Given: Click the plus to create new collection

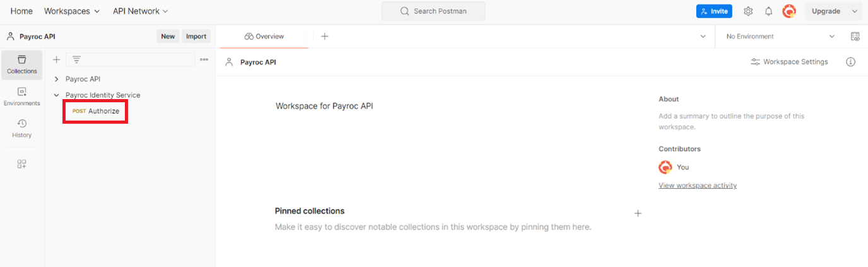Looking at the screenshot, I should (56, 59).
